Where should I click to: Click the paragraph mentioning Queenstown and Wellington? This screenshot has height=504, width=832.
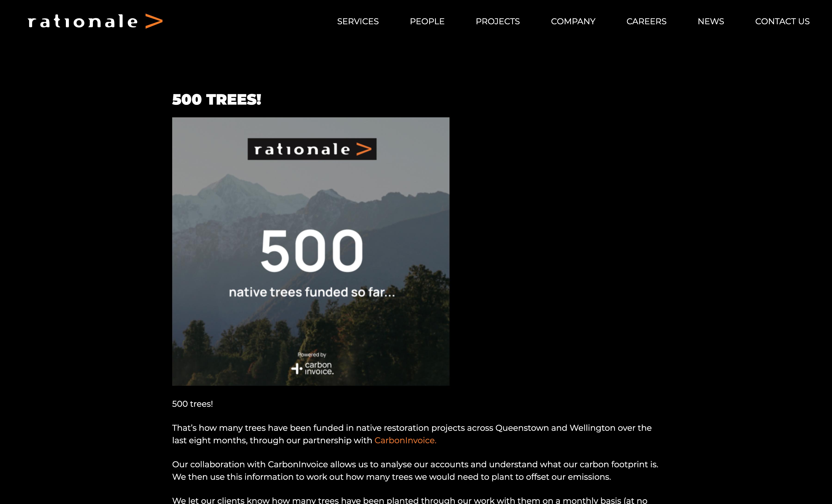[412, 434]
